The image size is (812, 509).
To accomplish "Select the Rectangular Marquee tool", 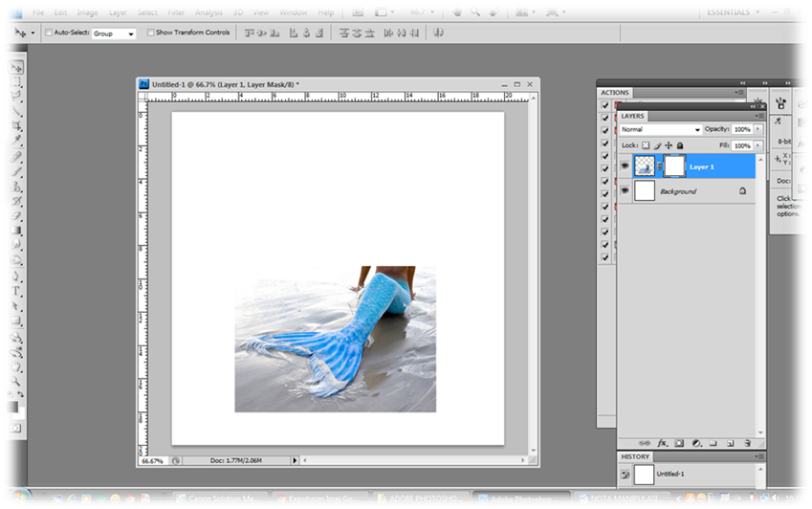I will pyautogui.click(x=16, y=82).
